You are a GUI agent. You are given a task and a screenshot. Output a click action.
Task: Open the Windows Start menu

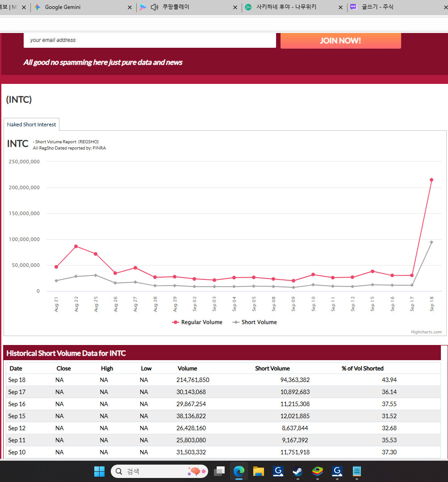[99, 471]
